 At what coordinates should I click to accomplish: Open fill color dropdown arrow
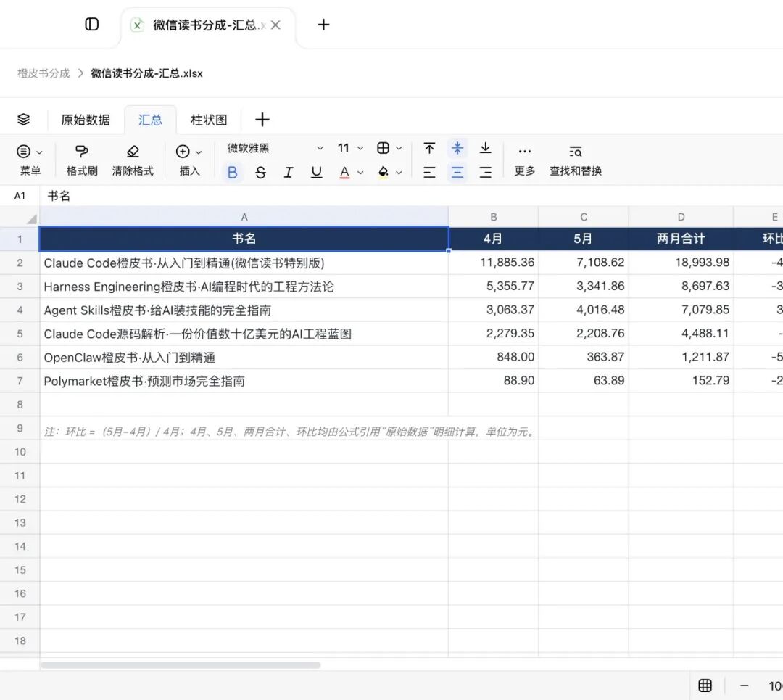(399, 173)
